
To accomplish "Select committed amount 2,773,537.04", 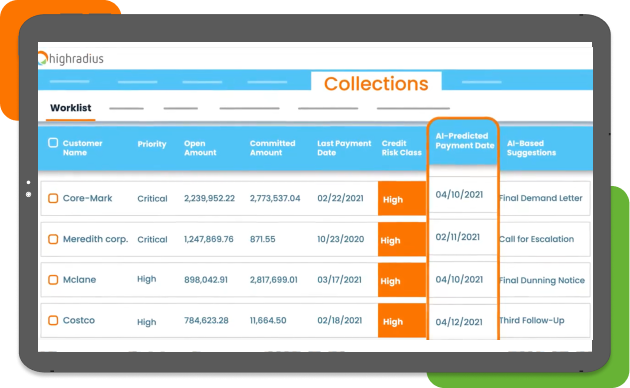I will point(275,198).
